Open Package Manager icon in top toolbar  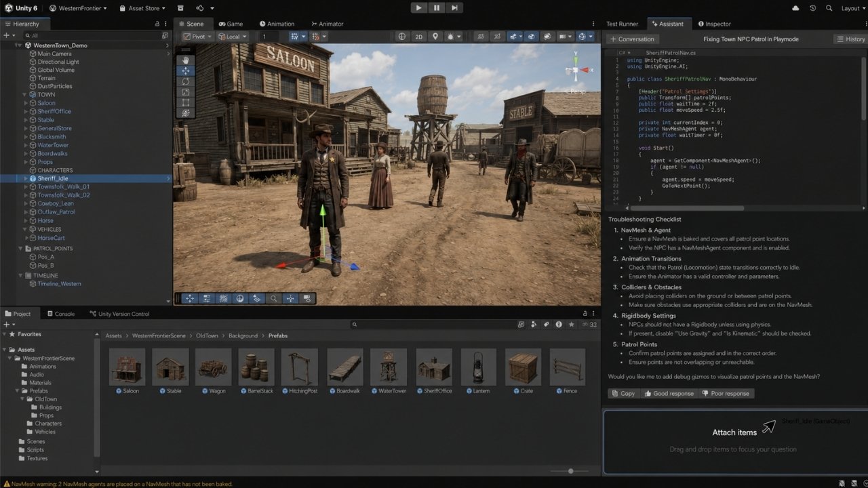tap(180, 8)
